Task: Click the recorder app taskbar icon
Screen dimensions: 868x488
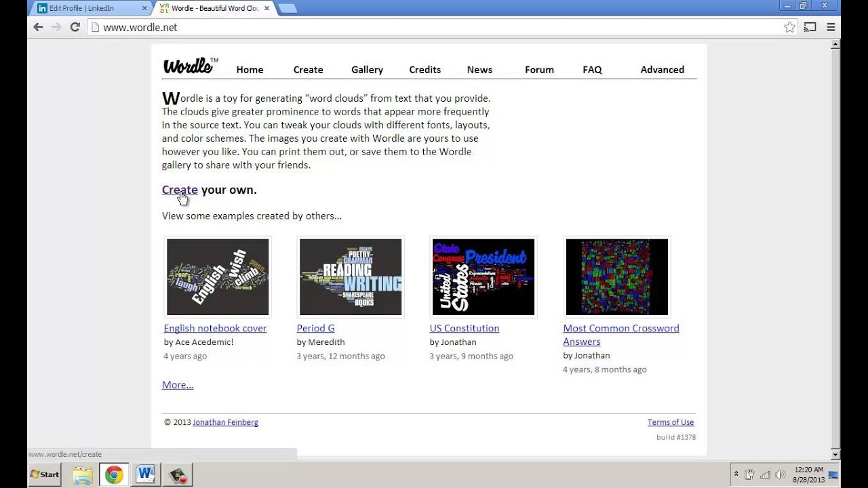Action: tap(177, 474)
